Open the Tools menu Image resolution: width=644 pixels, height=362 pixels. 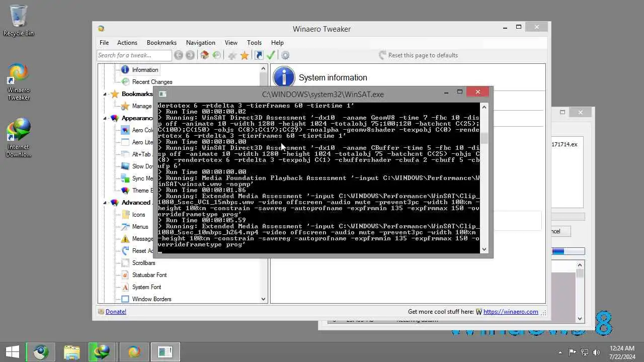(x=254, y=43)
